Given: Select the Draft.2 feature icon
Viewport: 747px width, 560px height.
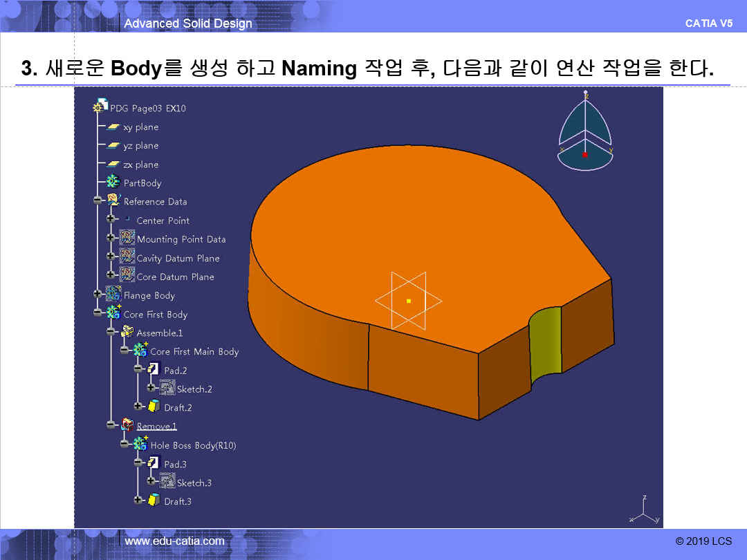Looking at the screenshot, I should point(154,407).
